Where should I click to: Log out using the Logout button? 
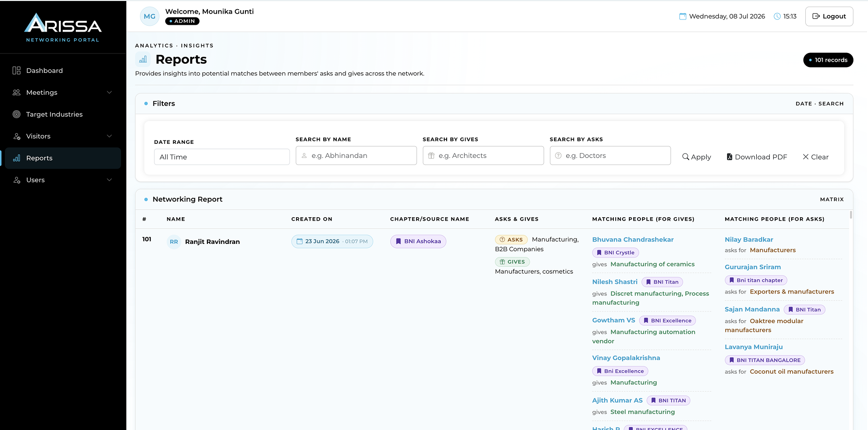829,16
